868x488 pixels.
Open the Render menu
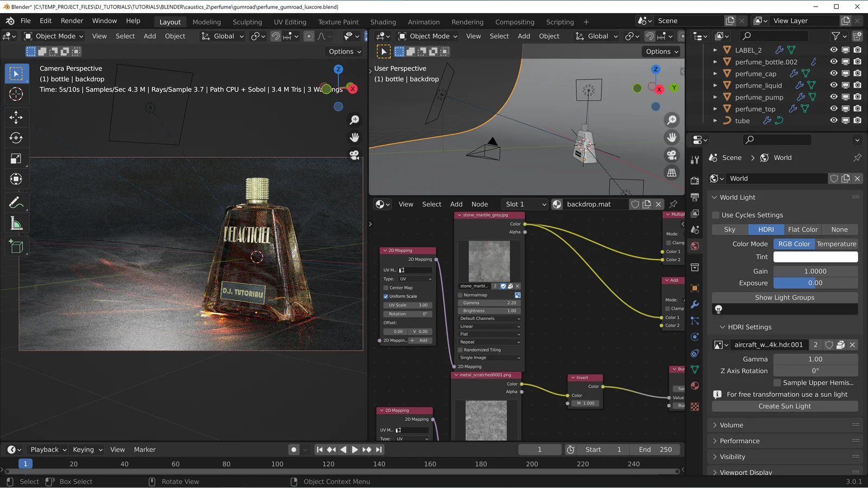(x=72, y=21)
